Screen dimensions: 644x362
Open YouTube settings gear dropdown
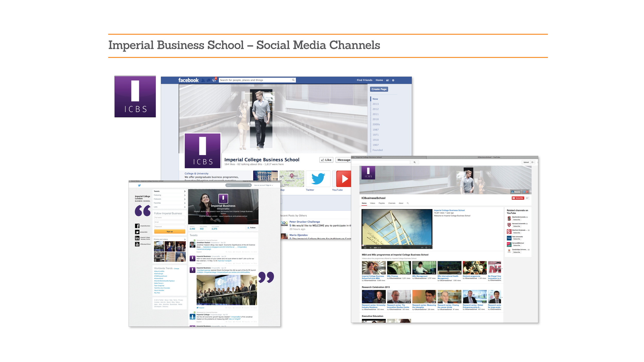pyautogui.click(x=533, y=162)
